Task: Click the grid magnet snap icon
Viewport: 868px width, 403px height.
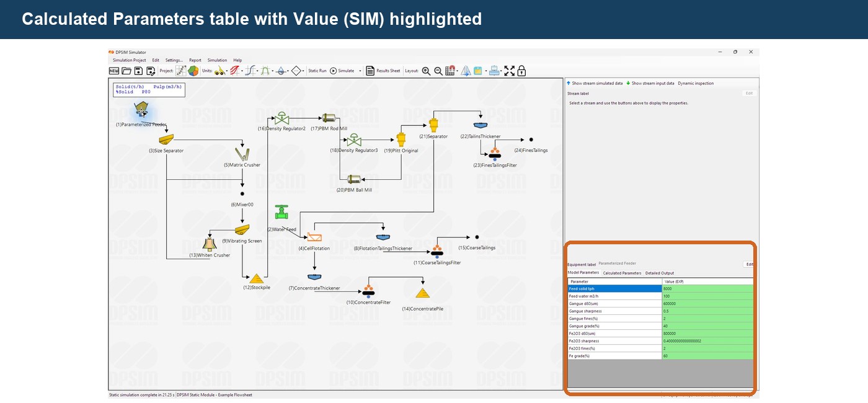Action: 450,71
